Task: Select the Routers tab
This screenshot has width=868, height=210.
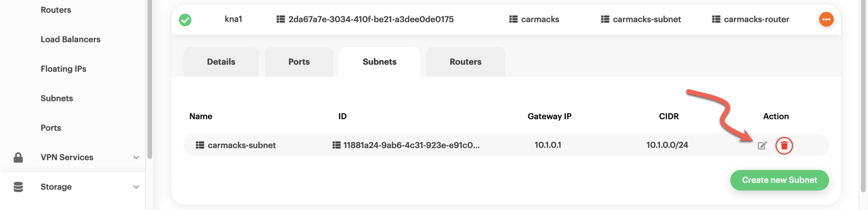Action: click(x=465, y=62)
